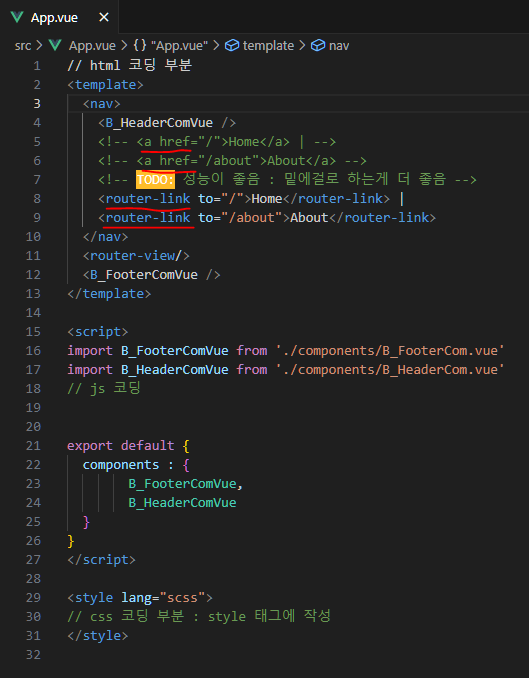Viewport: 529px width, 678px height.
Task: Click the commented Home anchor line
Action: [217, 142]
